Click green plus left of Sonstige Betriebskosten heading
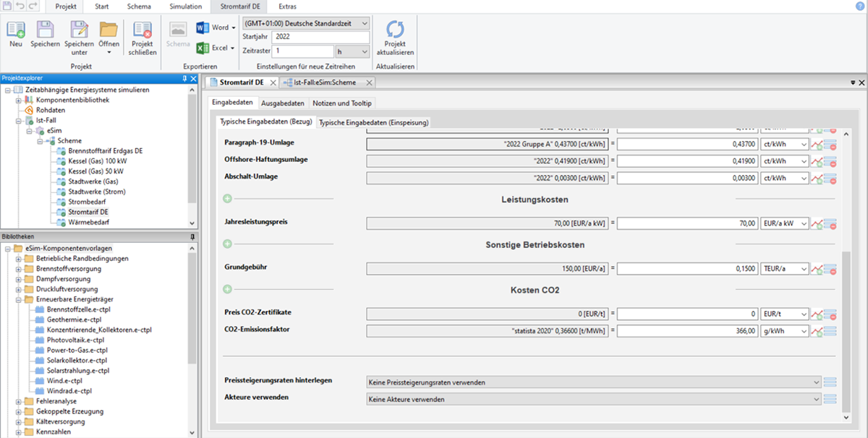Screen dimensions: 868x438 pyautogui.click(x=227, y=244)
